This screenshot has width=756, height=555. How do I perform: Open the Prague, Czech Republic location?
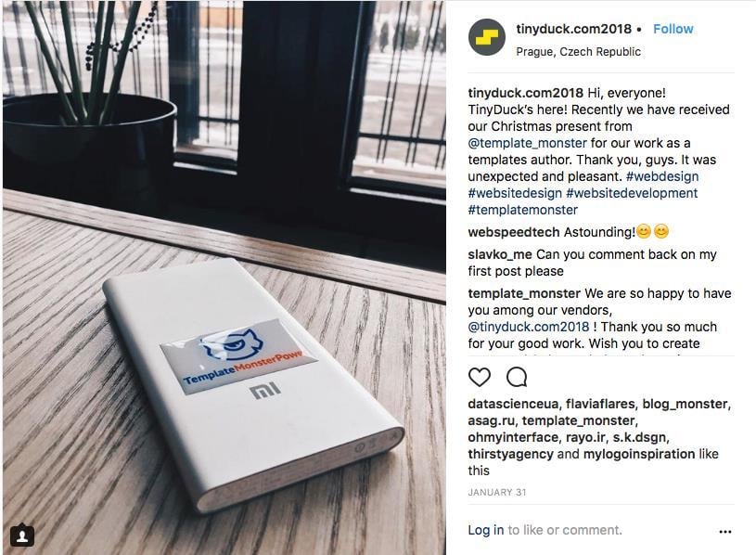578,52
